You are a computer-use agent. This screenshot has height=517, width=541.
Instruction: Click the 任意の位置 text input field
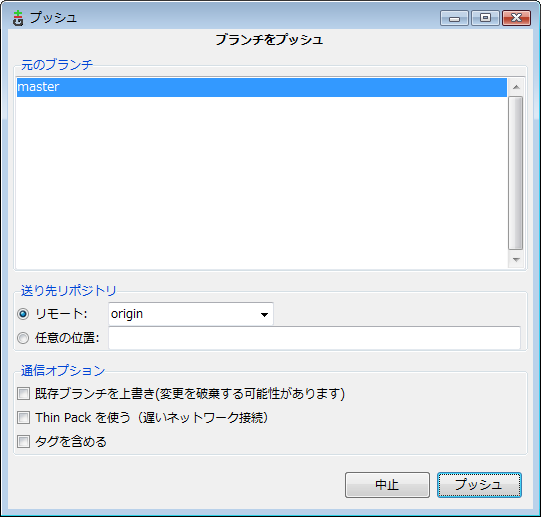tap(314, 338)
